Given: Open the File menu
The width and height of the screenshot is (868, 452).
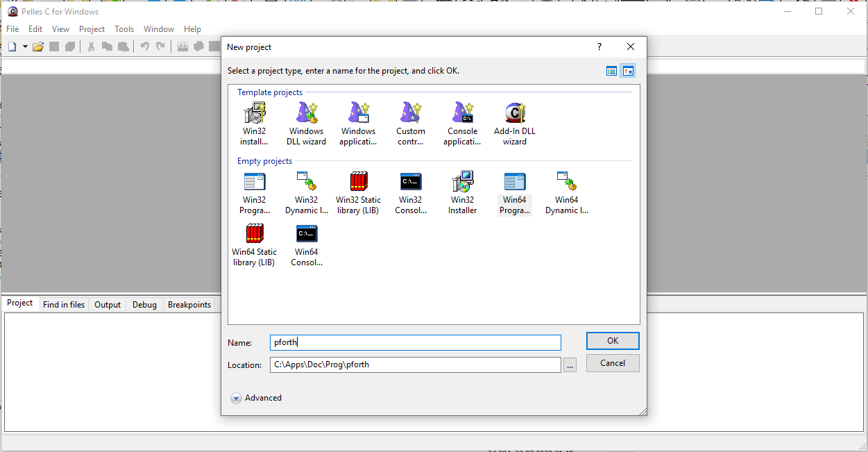Looking at the screenshot, I should click(12, 29).
